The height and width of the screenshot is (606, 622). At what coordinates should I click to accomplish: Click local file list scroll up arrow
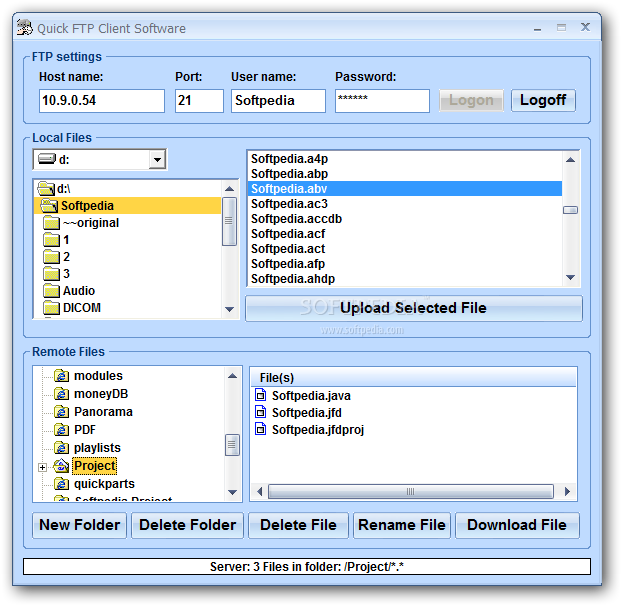(x=570, y=160)
